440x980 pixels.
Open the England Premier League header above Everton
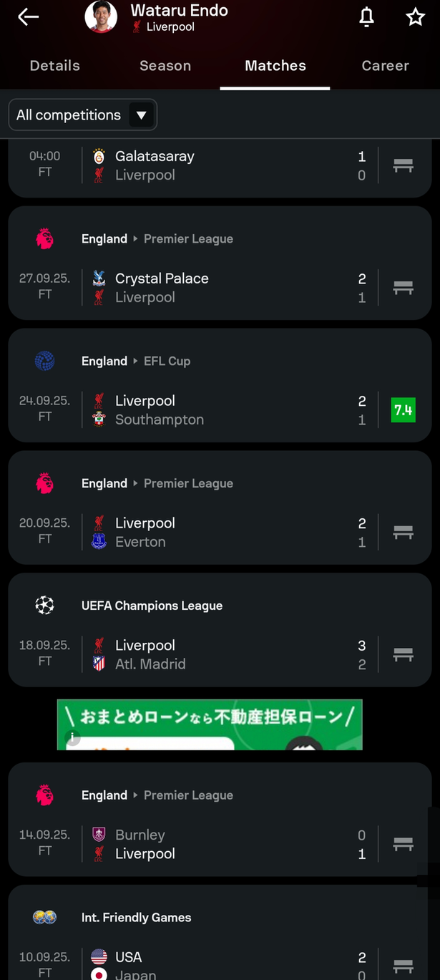(157, 484)
